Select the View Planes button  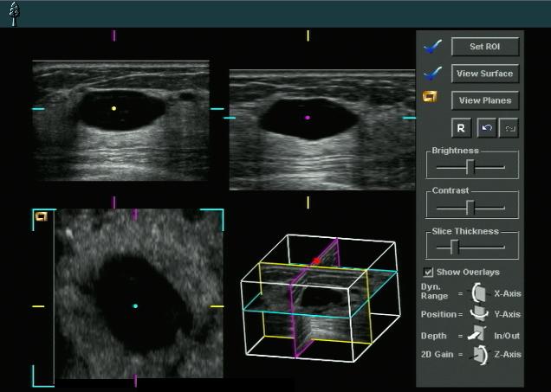(485, 100)
